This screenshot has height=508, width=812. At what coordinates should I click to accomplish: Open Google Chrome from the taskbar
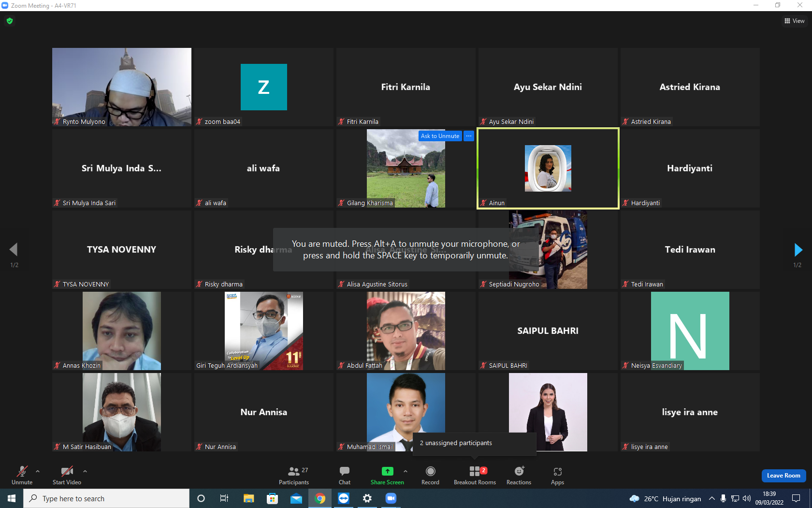(320, 498)
